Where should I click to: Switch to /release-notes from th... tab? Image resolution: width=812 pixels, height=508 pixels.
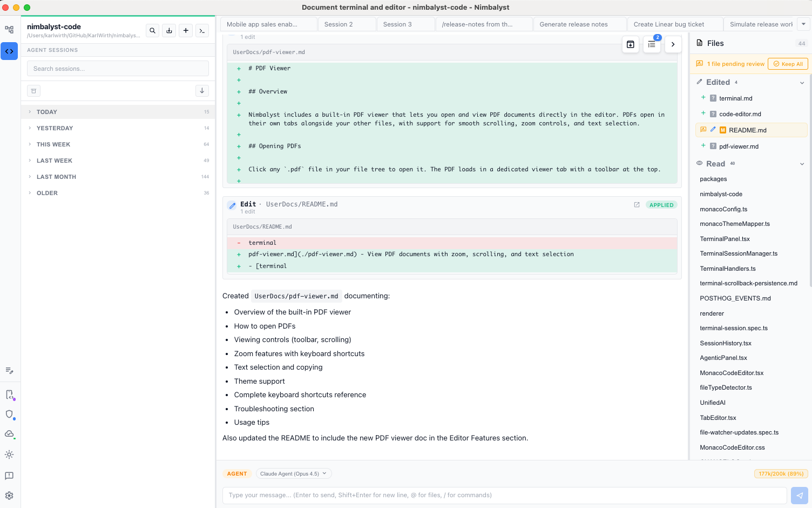[484, 24]
